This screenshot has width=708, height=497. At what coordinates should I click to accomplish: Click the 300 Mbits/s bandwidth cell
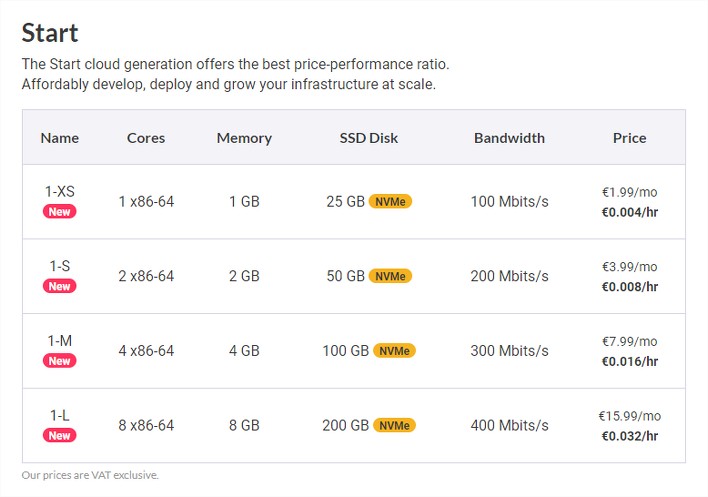tap(509, 351)
